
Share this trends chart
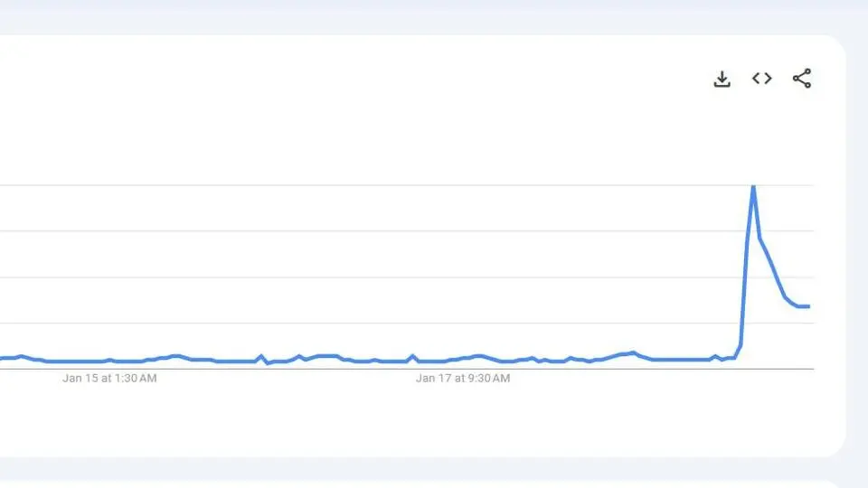click(802, 79)
